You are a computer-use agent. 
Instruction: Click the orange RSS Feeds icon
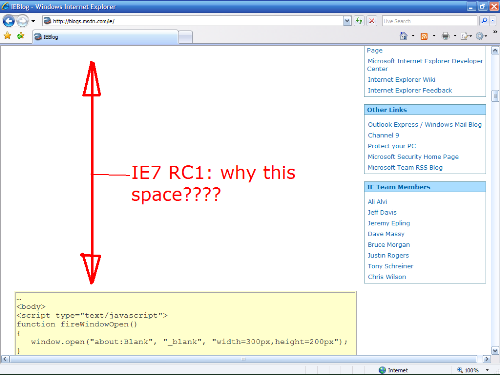point(424,36)
